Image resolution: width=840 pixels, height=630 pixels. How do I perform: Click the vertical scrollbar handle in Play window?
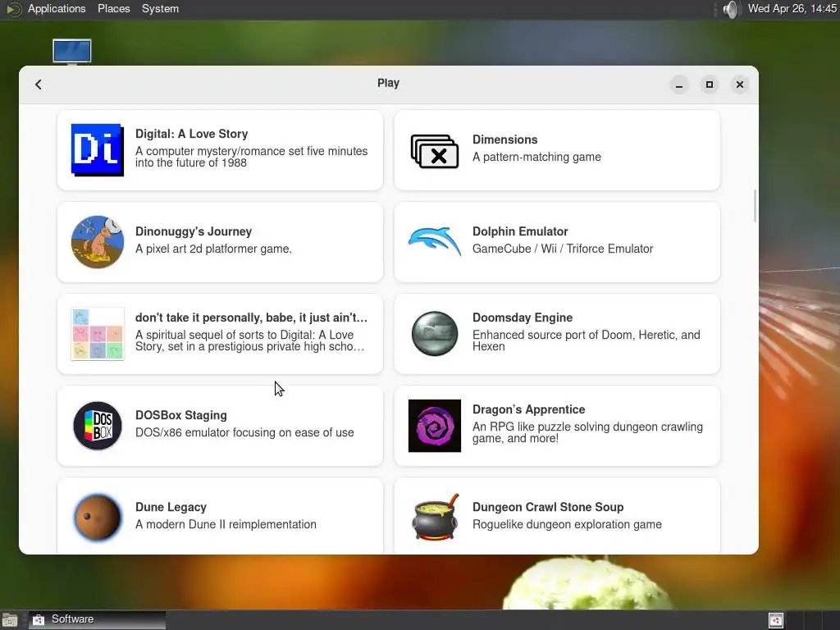[x=755, y=205]
